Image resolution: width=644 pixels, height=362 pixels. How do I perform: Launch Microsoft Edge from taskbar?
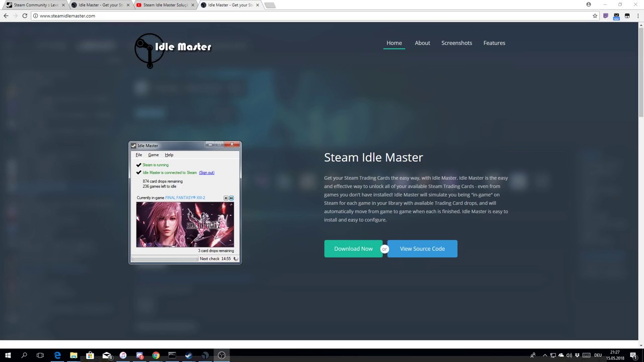click(x=57, y=355)
